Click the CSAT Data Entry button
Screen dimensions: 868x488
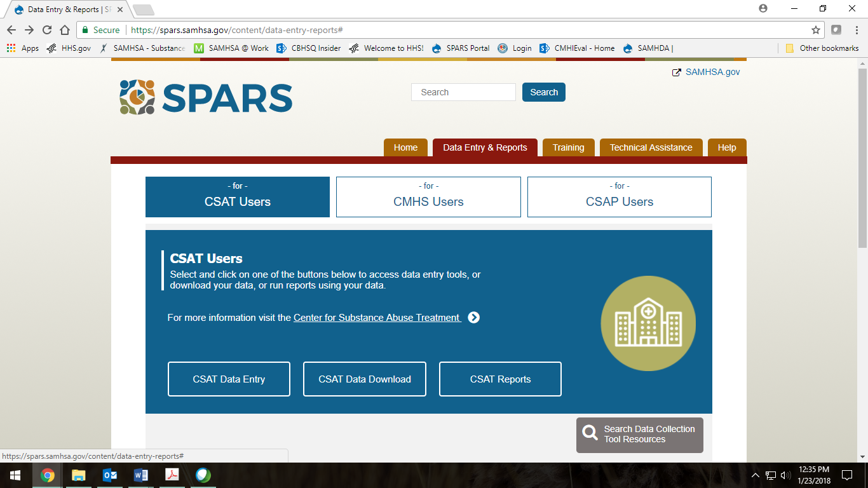coord(229,379)
